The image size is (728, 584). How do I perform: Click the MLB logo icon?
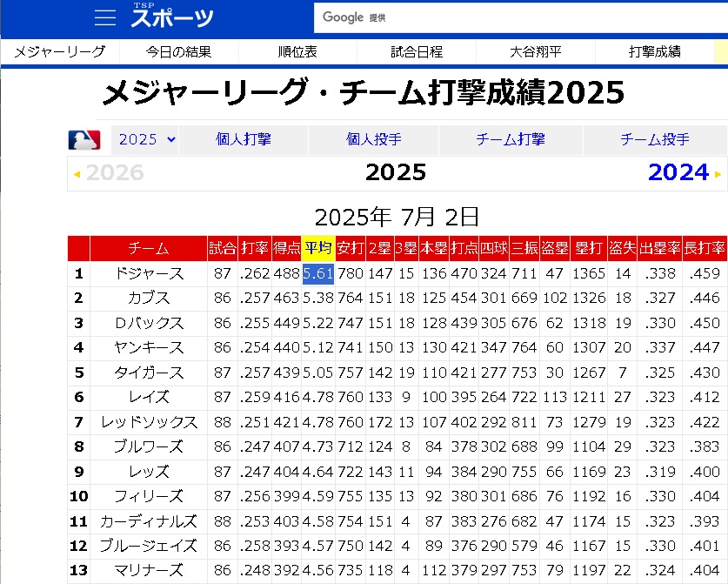pos(84,139)
